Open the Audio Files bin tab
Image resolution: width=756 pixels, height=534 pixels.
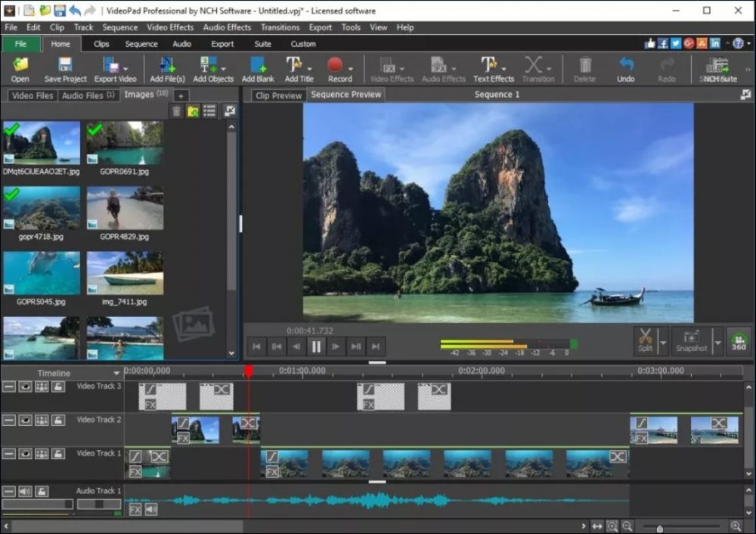click(x=87, y=95)
